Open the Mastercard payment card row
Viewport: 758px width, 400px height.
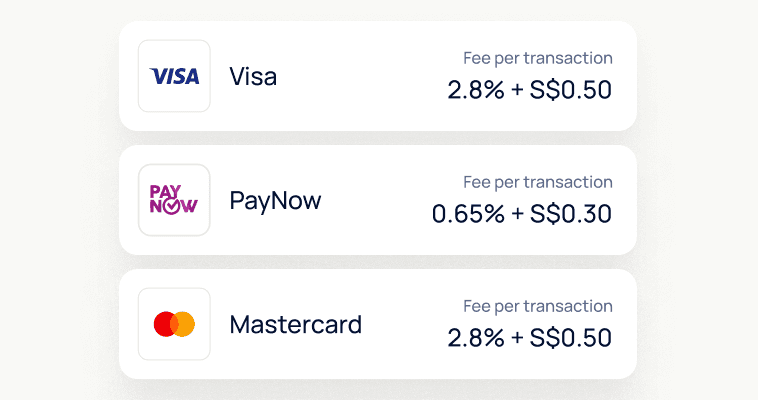[x=378, y=324]
